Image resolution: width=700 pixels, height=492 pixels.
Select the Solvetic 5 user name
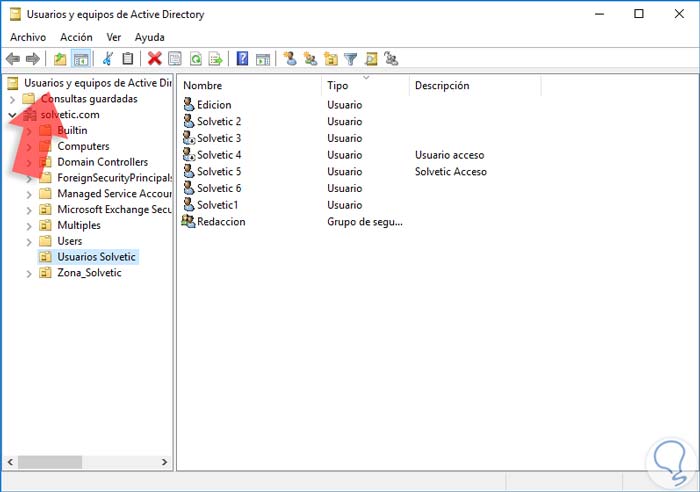point(219,171)
